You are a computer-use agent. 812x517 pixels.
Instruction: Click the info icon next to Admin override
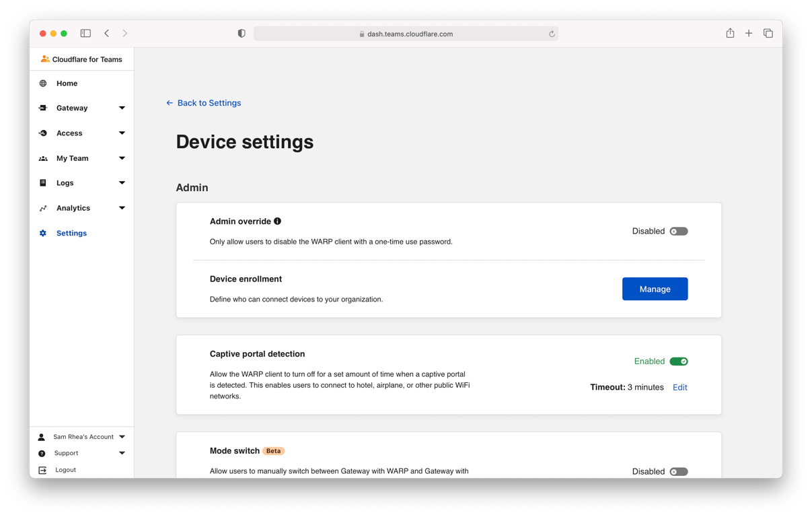[x=278, y=221]
